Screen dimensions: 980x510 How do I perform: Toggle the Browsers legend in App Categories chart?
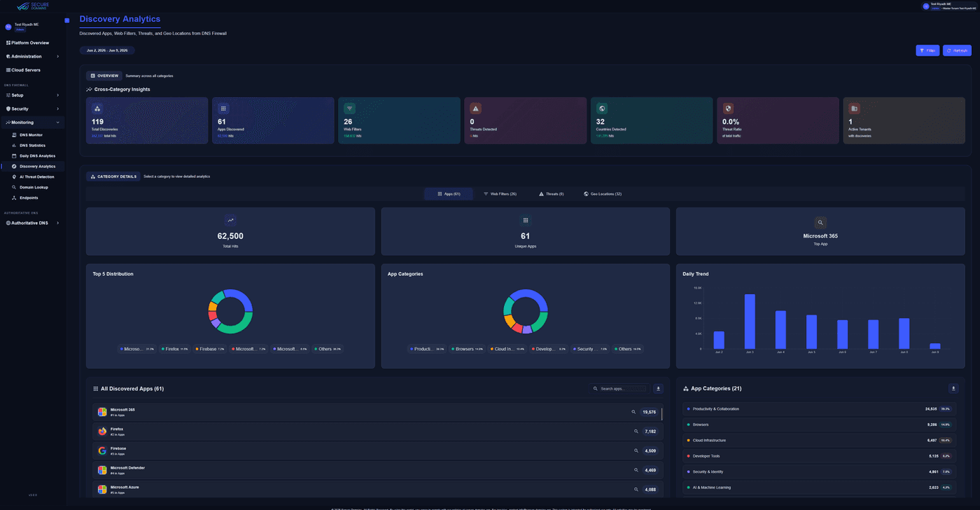click(x=467, y=349)
